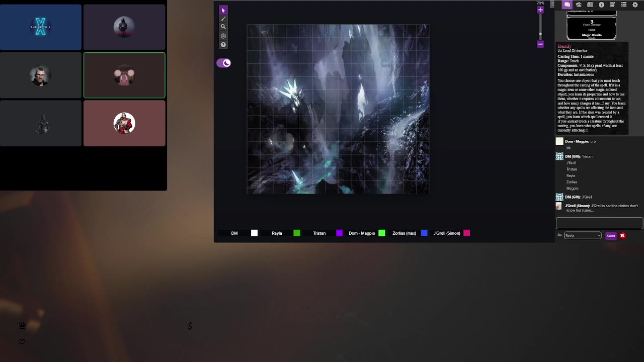Screen dimensions: 644x362
Task: Select the drawing brush tool
Action: point(223,19)
